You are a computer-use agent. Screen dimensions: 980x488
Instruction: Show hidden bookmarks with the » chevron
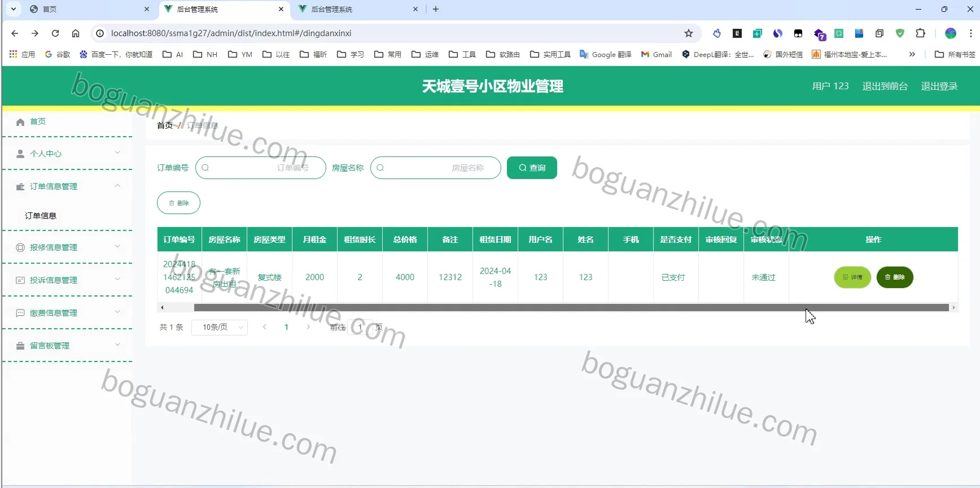(912, 54)
